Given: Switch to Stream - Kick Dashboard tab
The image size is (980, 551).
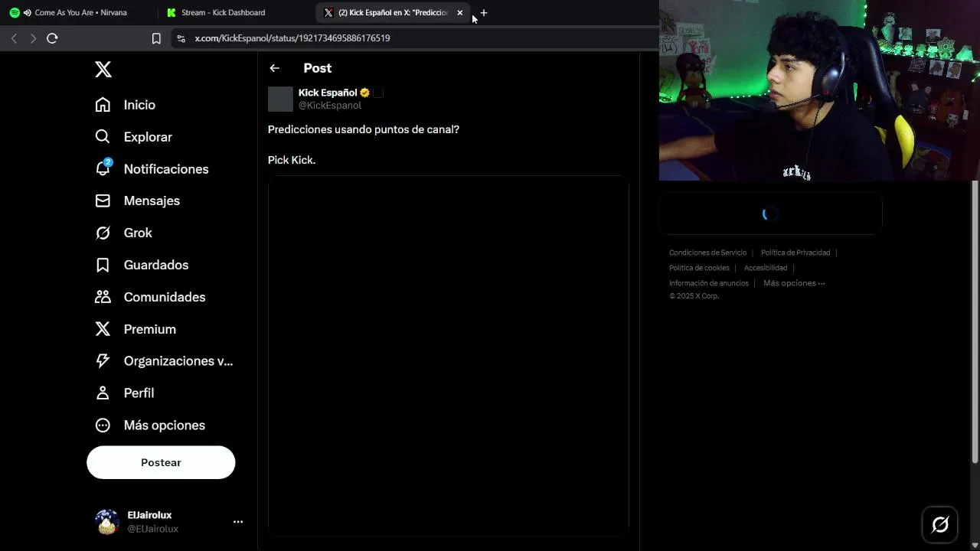Looking at the screenshot, I should 234,13.
